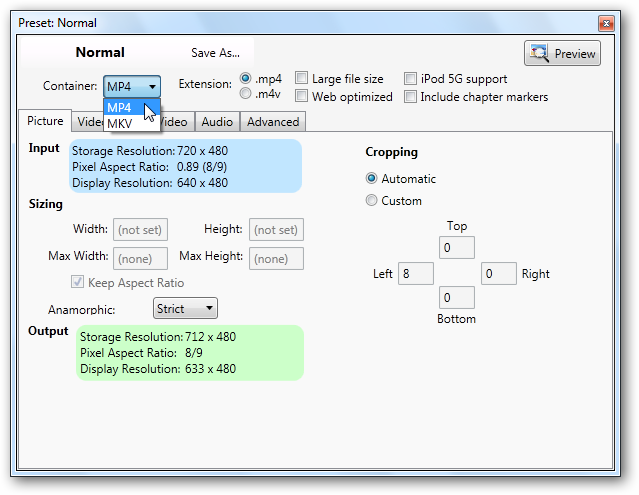This screenshot has height=495, width=639.
Task: Click Save As... next to Normal
Action: coord(215,53)
